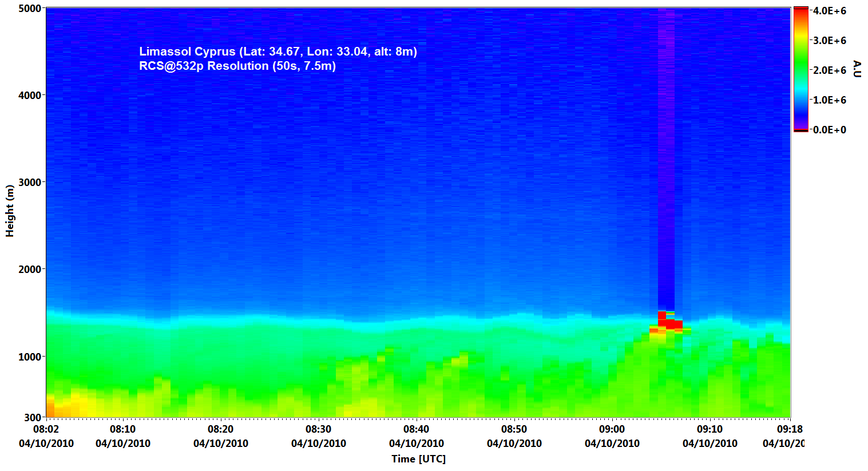Click the 09:18 end time tick label

pos(790,429)
